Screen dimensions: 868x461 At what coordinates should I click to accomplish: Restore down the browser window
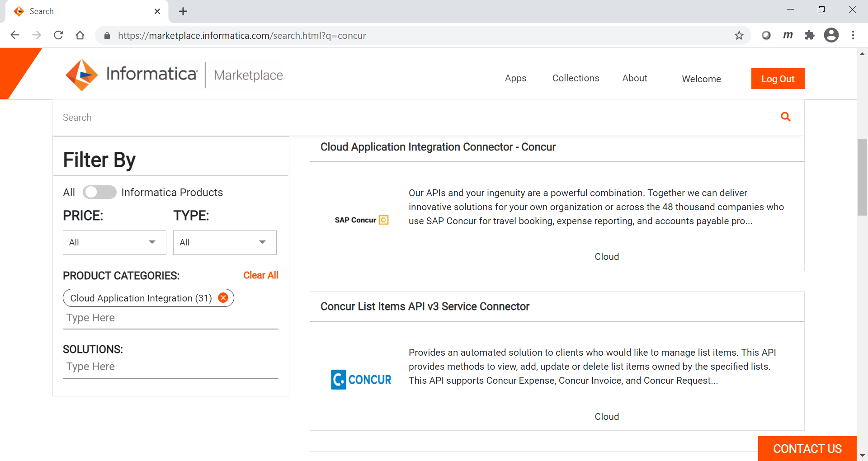(x=821, y=10)
